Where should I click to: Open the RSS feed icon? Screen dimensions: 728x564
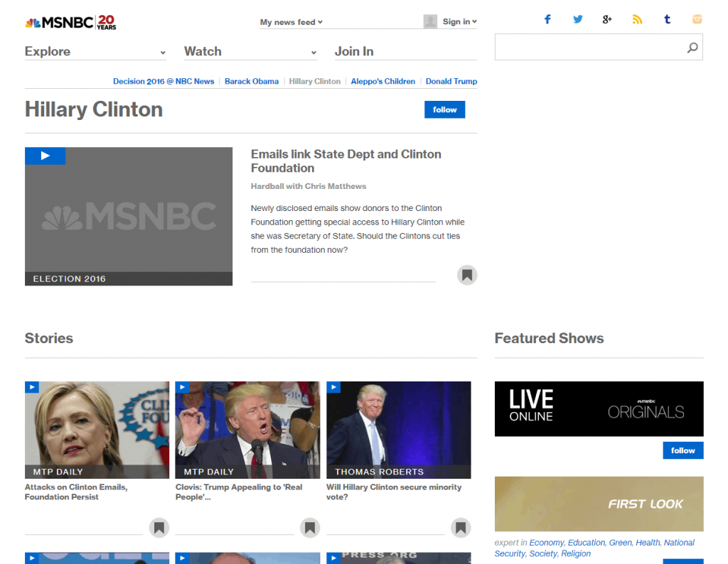pyautogui.click(x=637, y=19)
